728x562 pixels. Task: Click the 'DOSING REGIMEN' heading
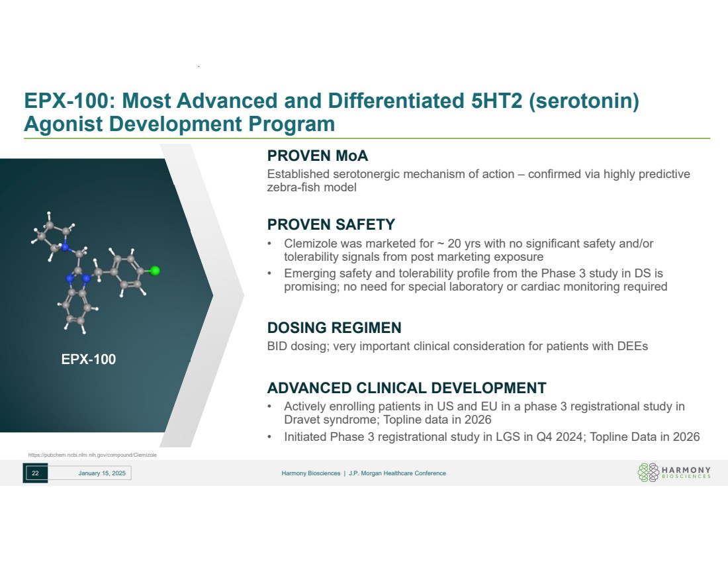pyautogui.click(x=334, y=328)
